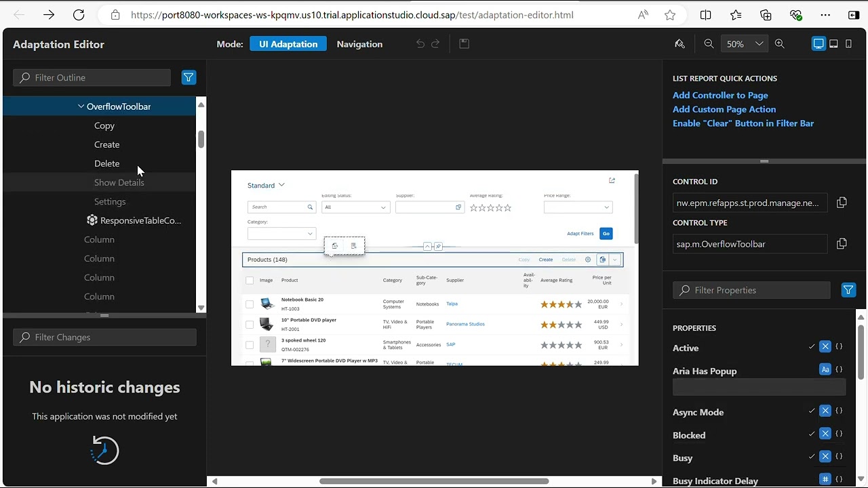Click expression braces icon for Active property
868x488 pixels.
pyautogui.click(x=839, y=347)
